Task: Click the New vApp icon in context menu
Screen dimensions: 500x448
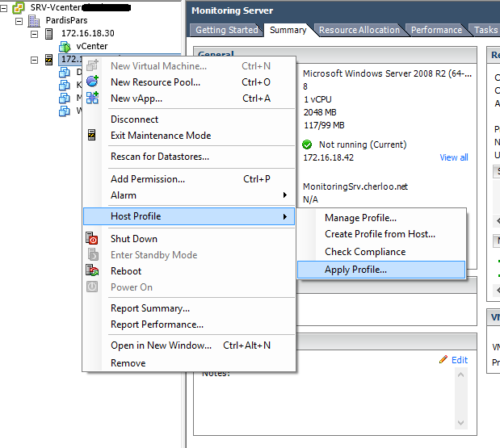Action: (x=92, y=98)
